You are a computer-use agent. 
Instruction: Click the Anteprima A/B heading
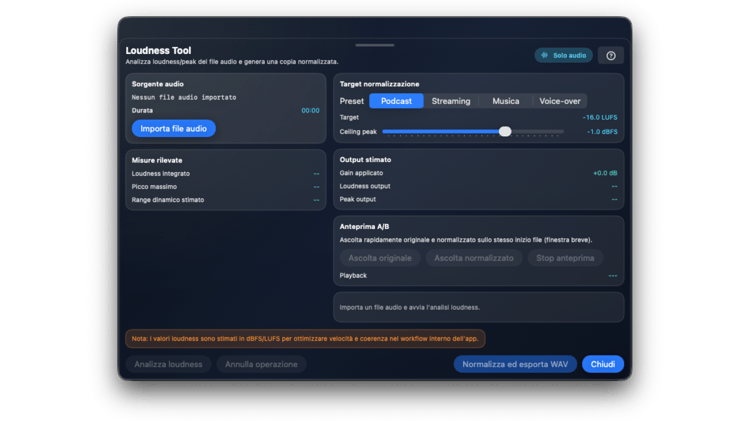364,226
